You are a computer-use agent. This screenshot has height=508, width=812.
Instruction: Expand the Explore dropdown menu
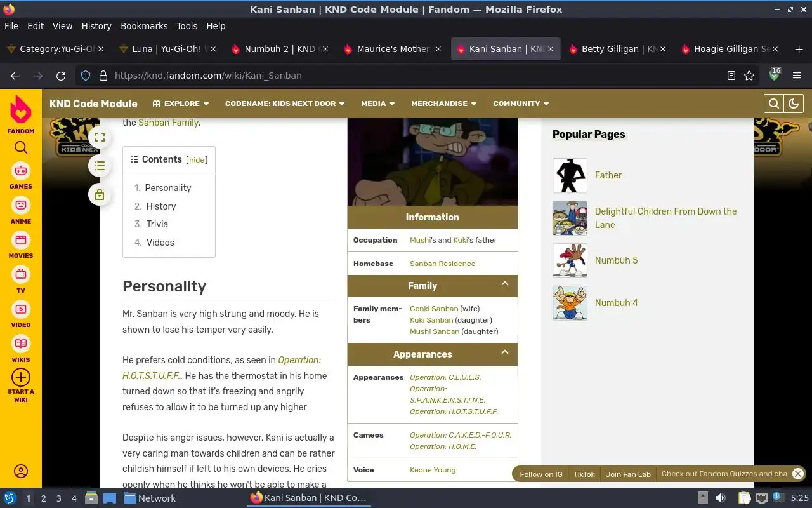coord(181,104)
